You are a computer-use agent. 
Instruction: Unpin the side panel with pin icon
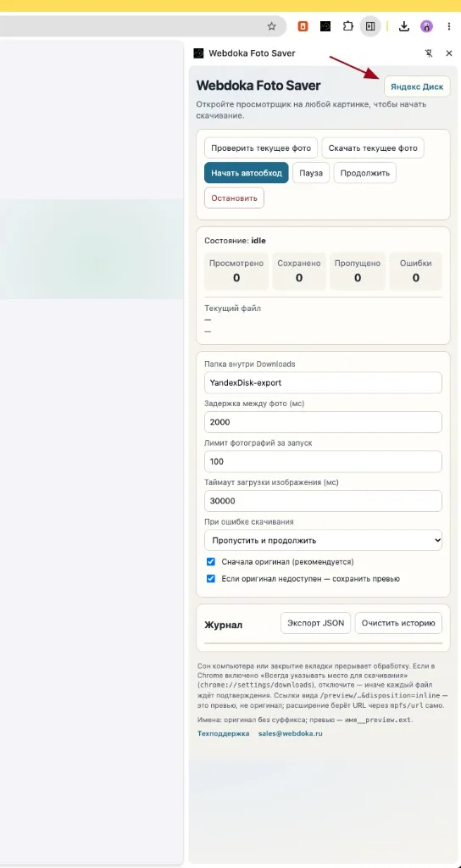pos(428,53)
